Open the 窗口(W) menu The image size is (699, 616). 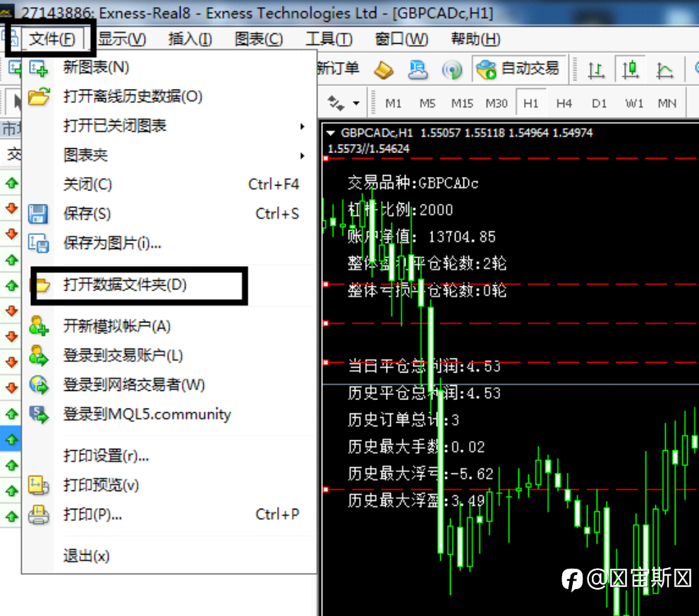pyautogui.click(x=401, y=40)
